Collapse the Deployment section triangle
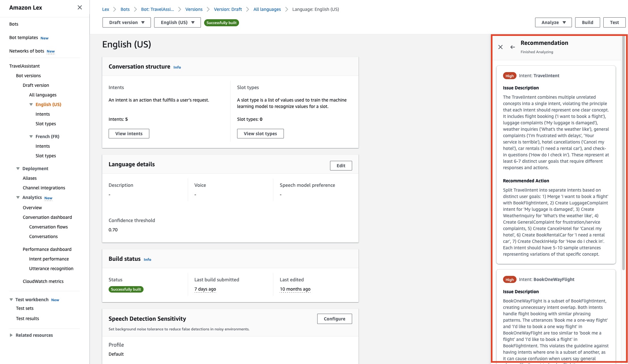This screenshot has width=628, height=364. (18, 169)
